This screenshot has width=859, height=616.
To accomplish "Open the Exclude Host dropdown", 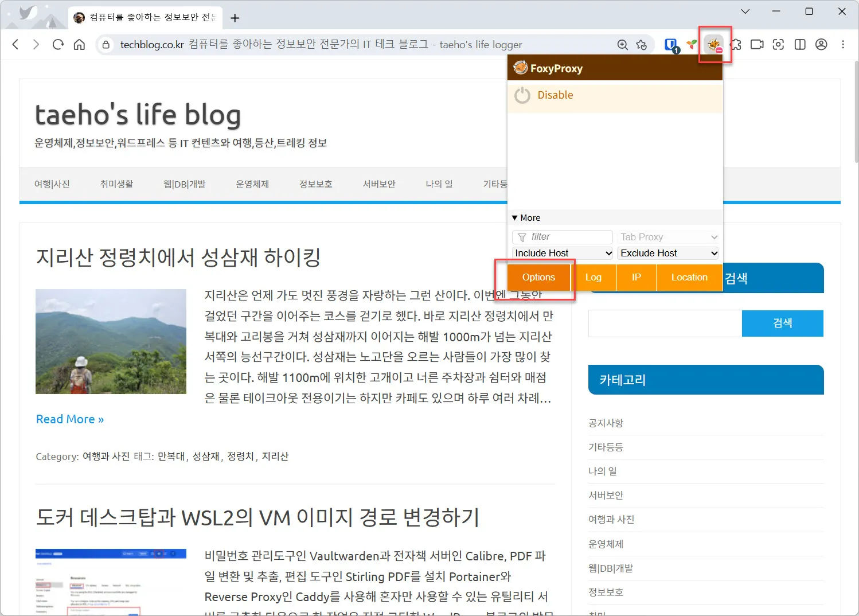I will [x=667, y=253].
